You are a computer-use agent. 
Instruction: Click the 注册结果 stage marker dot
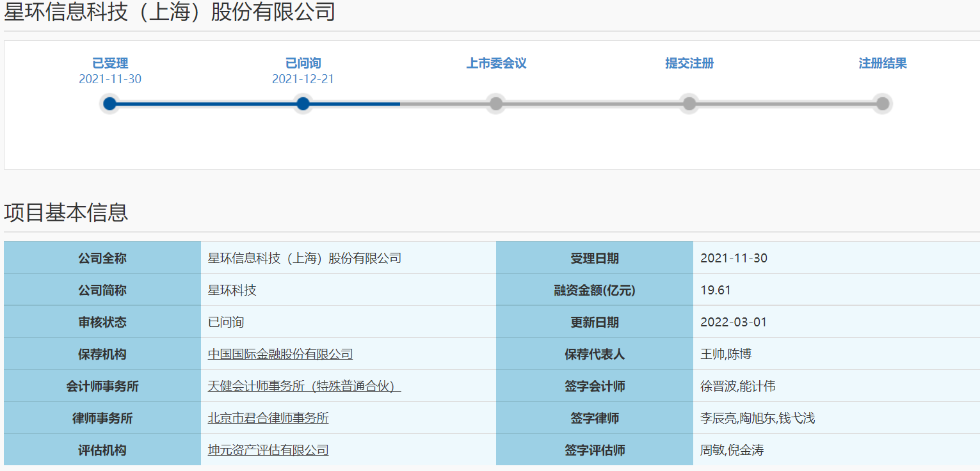coord(883,104)
